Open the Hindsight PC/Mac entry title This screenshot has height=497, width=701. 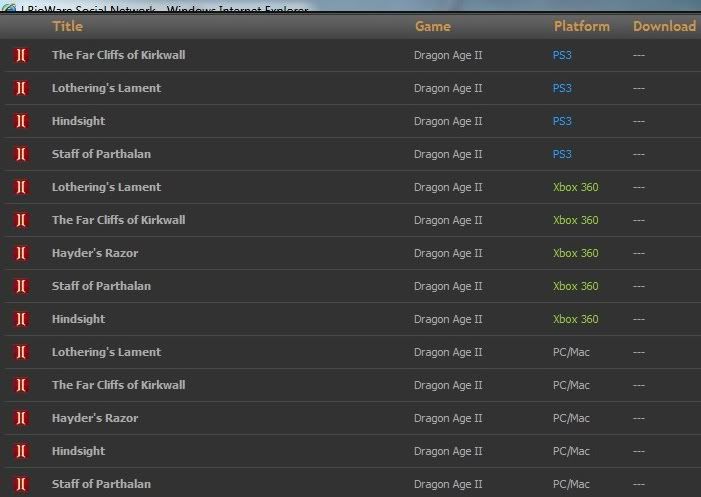pyautogui.click(x=79, y=451)
